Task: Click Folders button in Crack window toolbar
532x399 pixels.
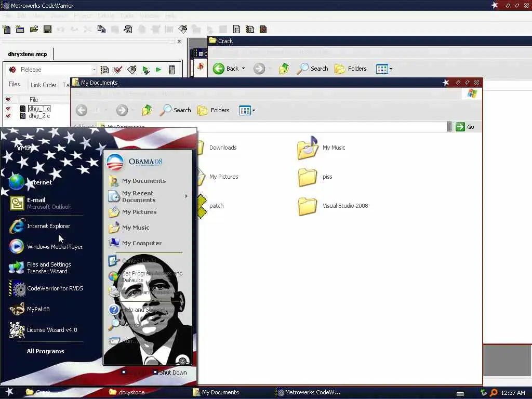Action: click(x=351, y=69)
